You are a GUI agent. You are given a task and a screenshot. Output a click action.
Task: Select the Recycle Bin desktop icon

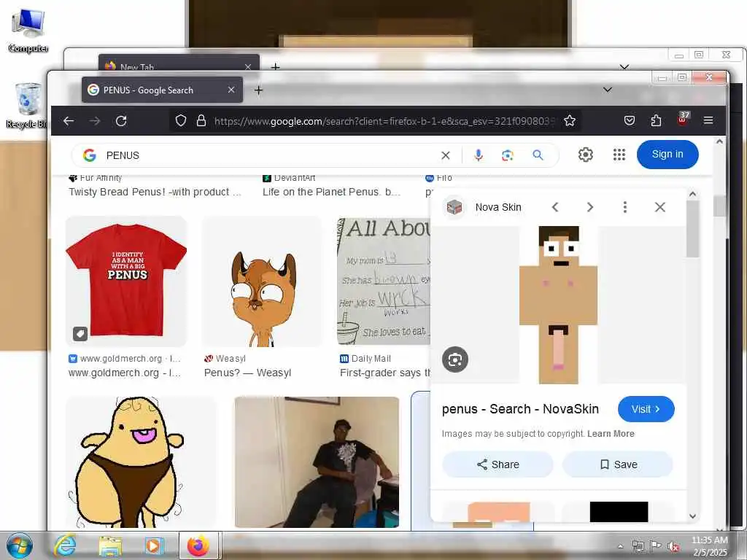tap(27, 106)
